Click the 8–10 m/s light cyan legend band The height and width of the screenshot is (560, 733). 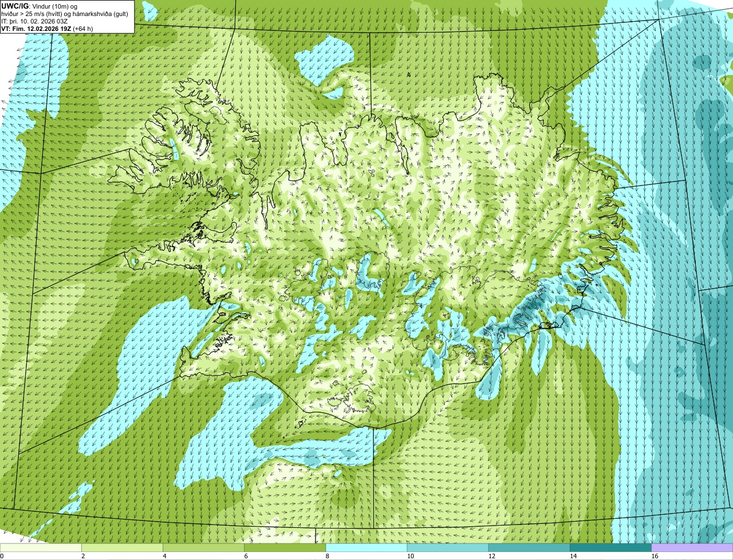click(366, 548)
